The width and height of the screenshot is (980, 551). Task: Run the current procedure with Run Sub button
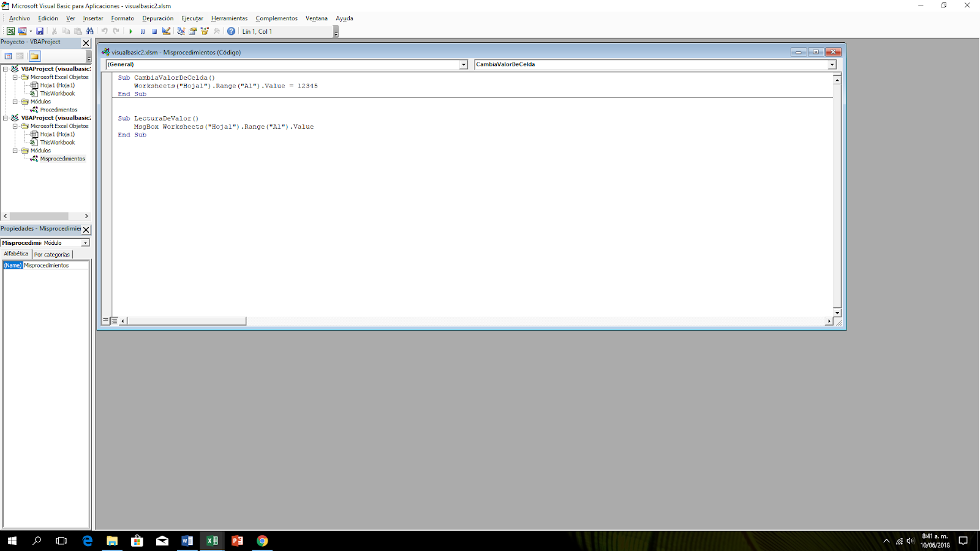(x=130, y=31)
